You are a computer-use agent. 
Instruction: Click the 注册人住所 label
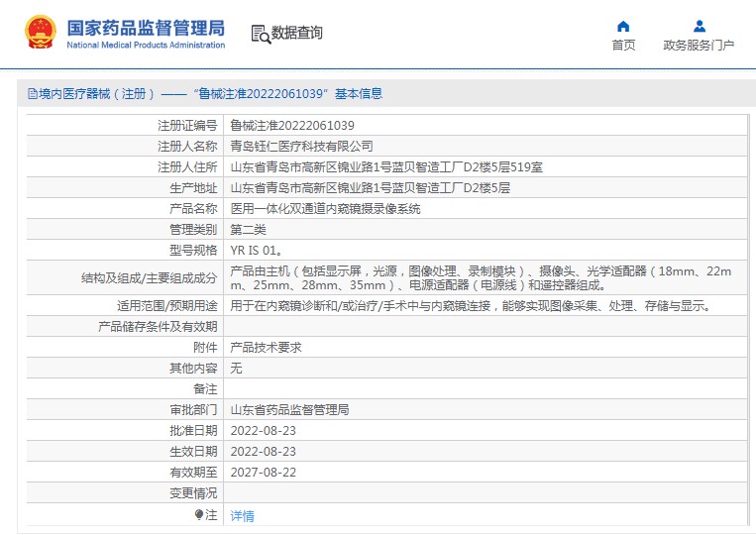[x=187, y=167]
